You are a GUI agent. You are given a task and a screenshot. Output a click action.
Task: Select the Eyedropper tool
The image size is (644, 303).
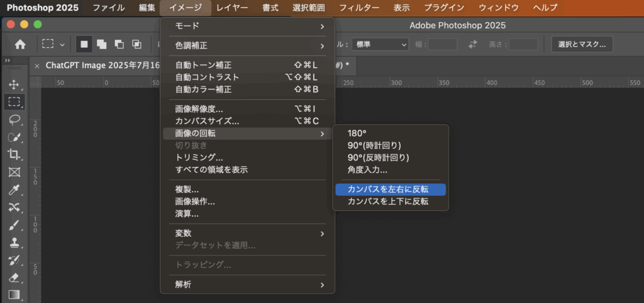coord(14,190)
